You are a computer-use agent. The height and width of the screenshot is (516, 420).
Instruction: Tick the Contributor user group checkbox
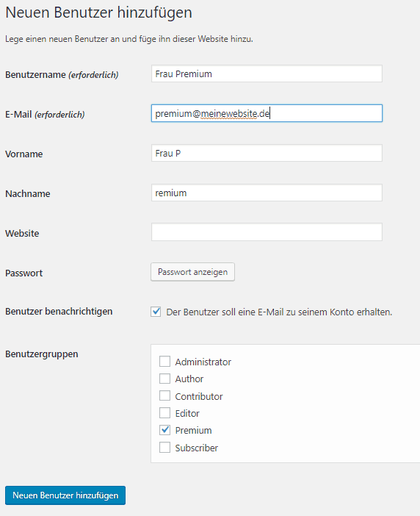click(x=164, y=395)
